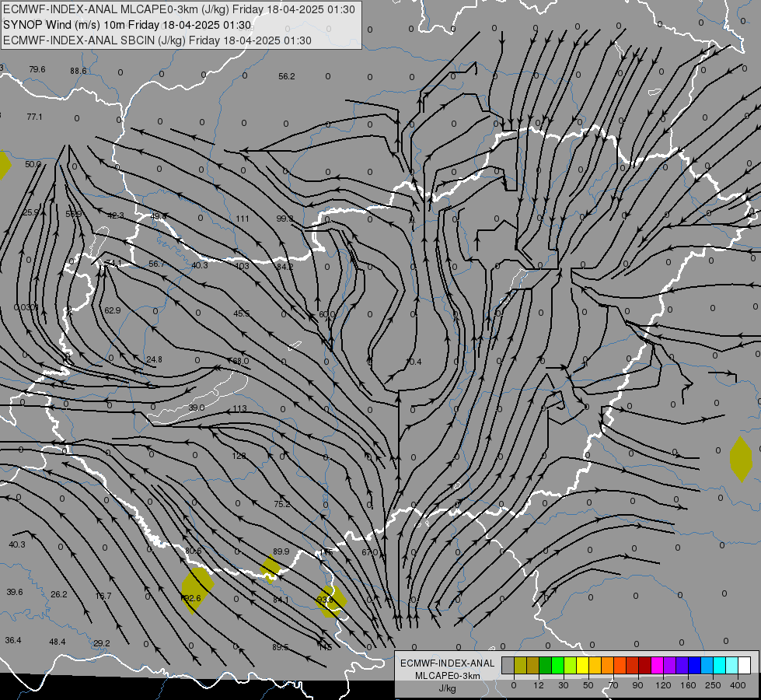
Task: Click the 120 tick label on colorbar
Action: (663, 685)
